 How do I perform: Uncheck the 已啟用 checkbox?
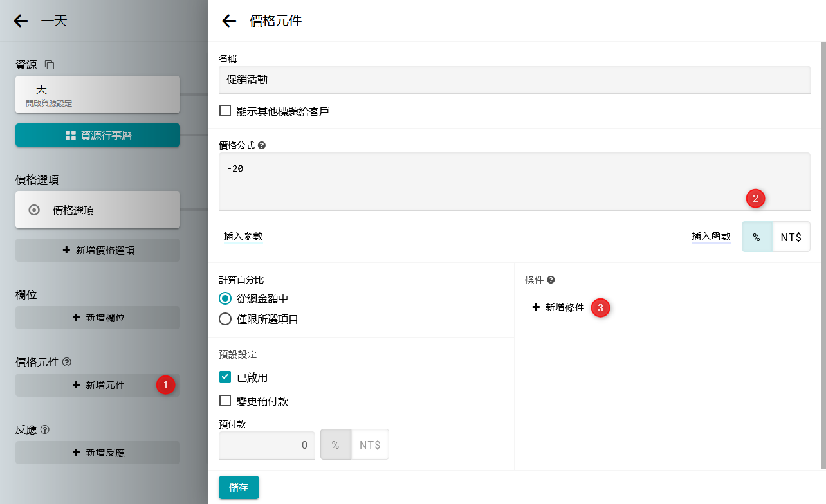tap(225, 377)
